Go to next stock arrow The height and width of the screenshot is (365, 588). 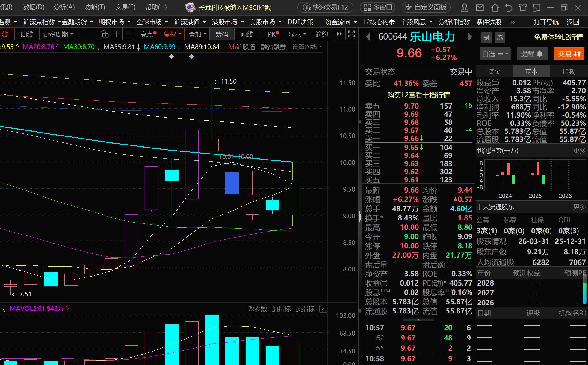[470, 37]
